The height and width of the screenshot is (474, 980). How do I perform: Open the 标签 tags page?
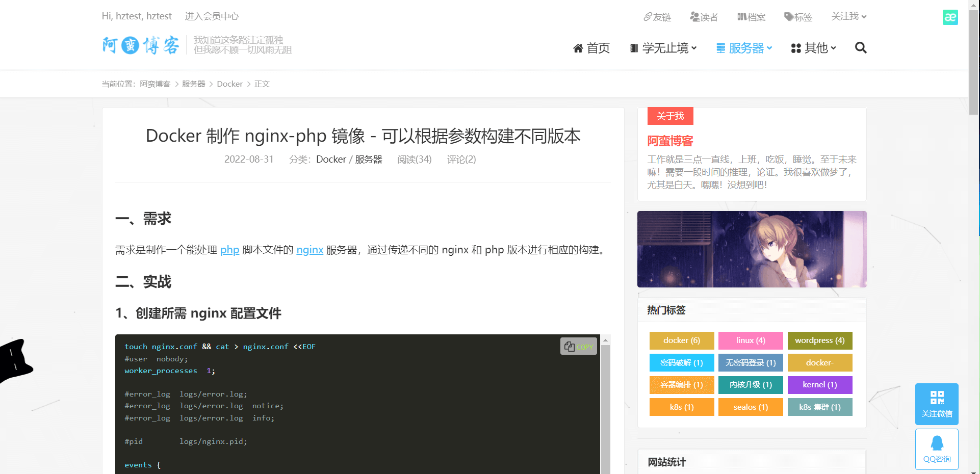click(798, 16)
